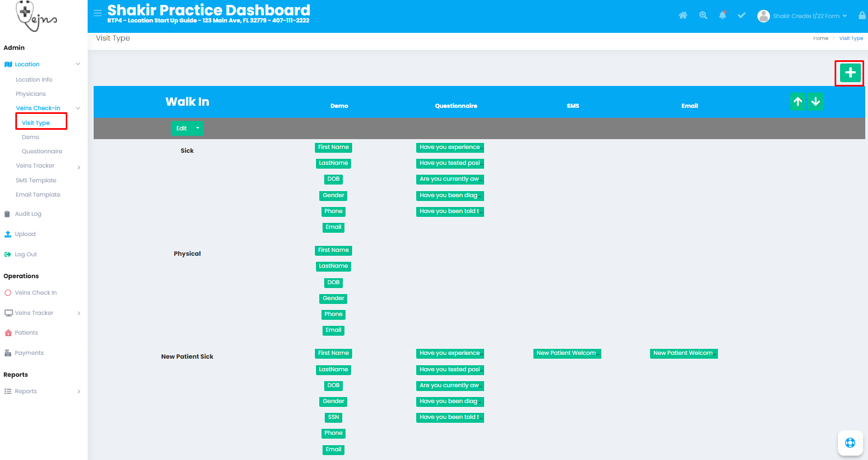Toggle sidebar with hamburger menu icon
Screen dimensions: 868x460
97,13
